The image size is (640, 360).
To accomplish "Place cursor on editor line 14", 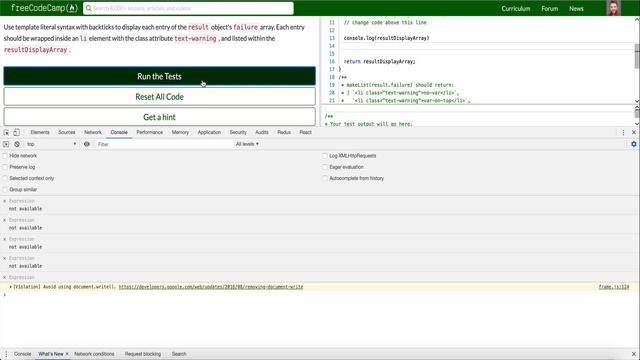I will pos(486,46).
